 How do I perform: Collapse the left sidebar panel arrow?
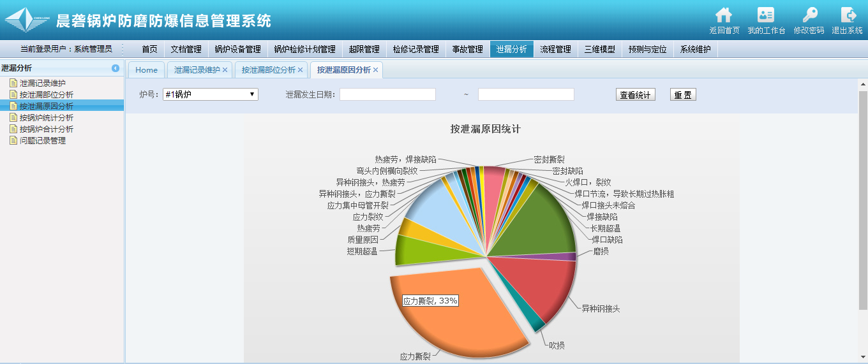(x=116, y=68)
